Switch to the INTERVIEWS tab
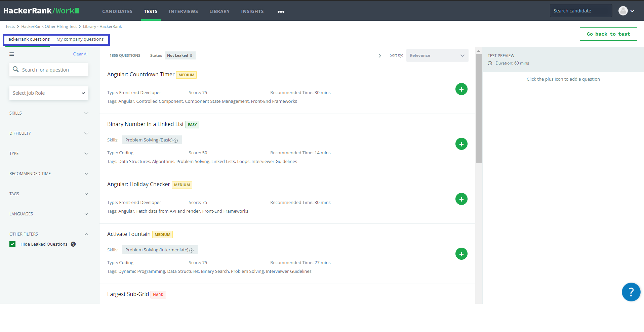 [183, 11]
